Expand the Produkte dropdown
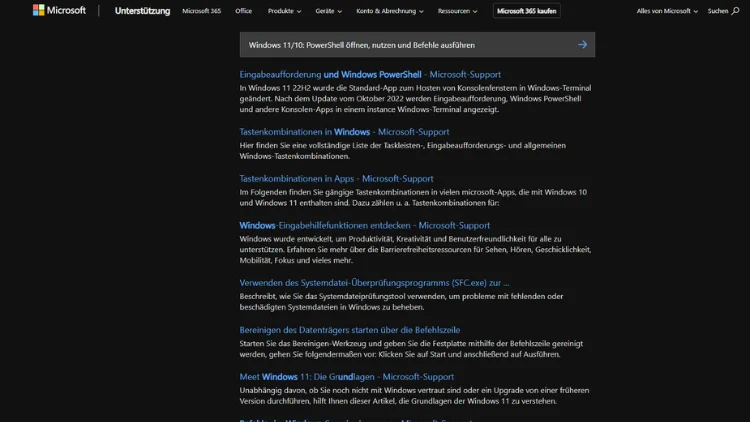 [x=284, y=11]
